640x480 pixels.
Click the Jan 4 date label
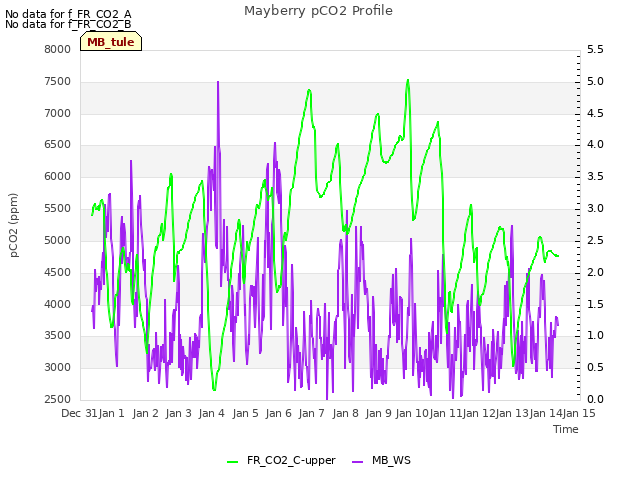coord(212,413)
